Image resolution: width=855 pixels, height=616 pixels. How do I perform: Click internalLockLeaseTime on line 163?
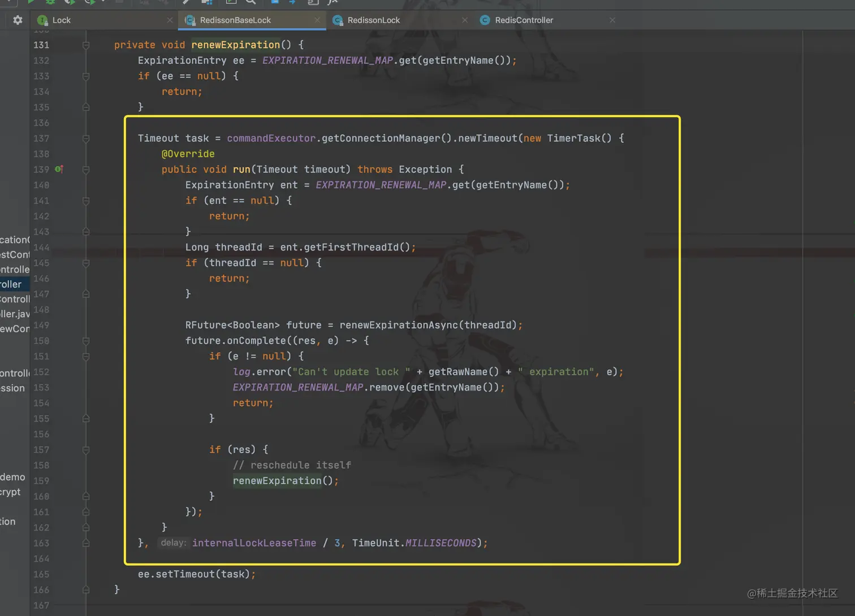coord(254,543)
